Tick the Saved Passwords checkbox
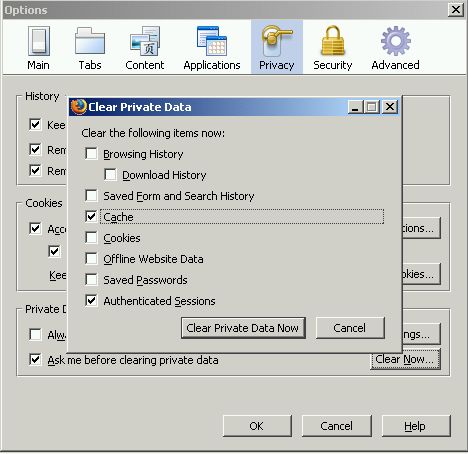Image resolution: width=468 pixels, height=454 pixels. click(x=91, y=280)
